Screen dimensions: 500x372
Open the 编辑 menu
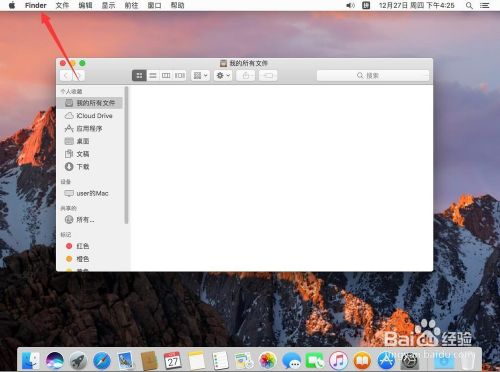[85, 5]
